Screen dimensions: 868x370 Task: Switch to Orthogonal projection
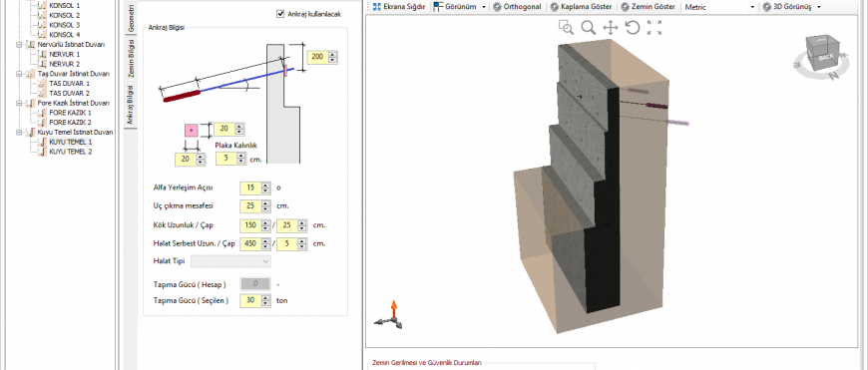[x=517, y=7]
